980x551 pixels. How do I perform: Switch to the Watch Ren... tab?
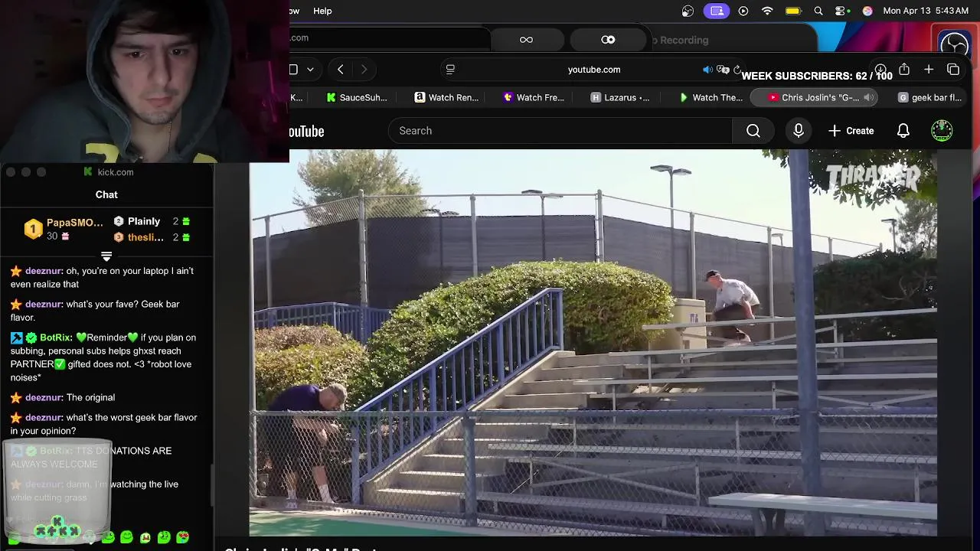[x=446, y=97]
